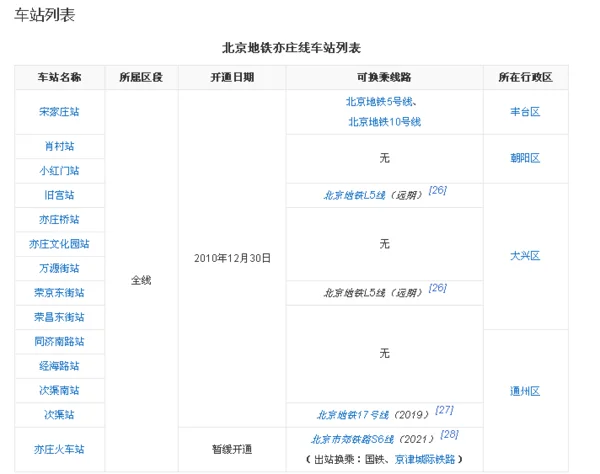The image size is (600, 474).
Task: Open the 肖村站 station link
Action: pyautogui.click(x=59, y=146)
